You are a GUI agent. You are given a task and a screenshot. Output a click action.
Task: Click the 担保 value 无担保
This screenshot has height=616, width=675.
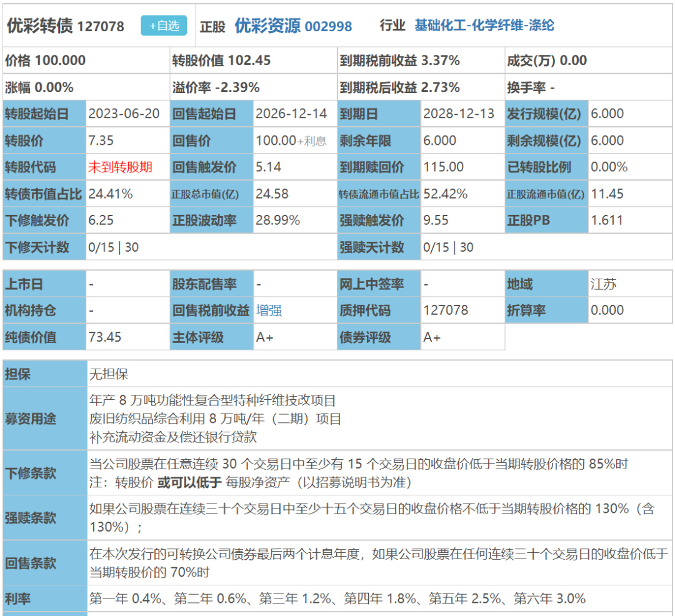(109, 374)
